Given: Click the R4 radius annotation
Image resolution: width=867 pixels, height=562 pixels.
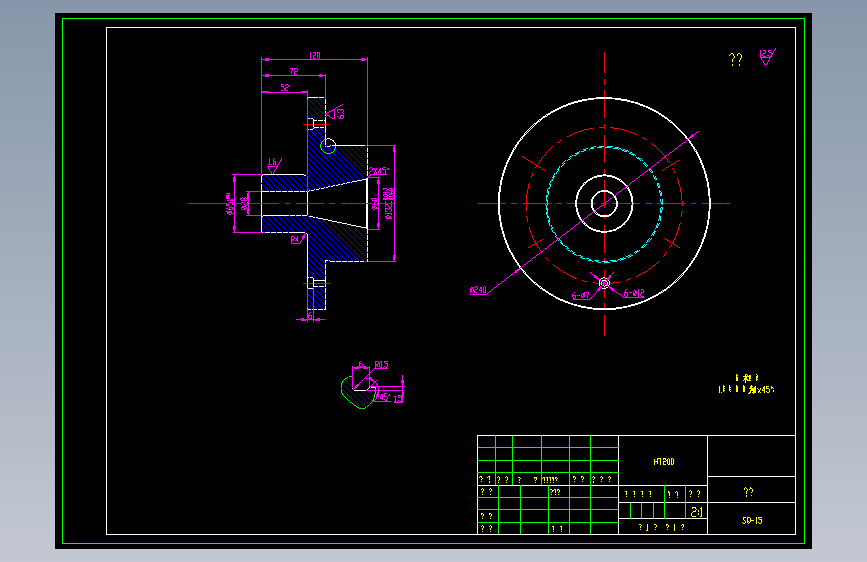Looking at the screenshot, I should (x=297, y=240).
